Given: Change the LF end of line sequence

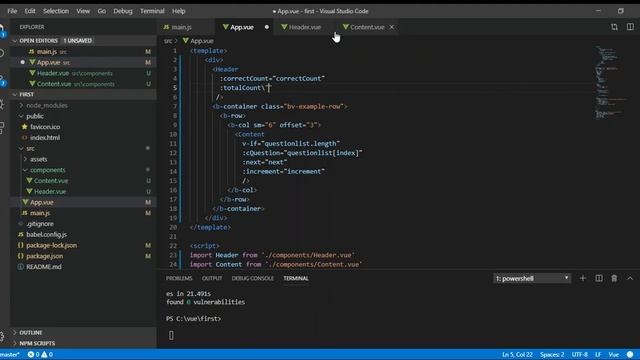Looking at the screenshot, I should pyautogui.click(x=598, y=355).
